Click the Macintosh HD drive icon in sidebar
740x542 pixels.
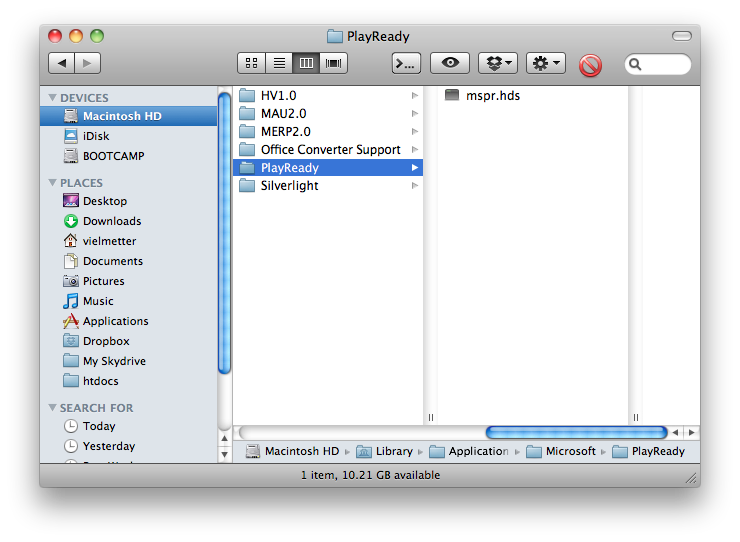(71, 116)
